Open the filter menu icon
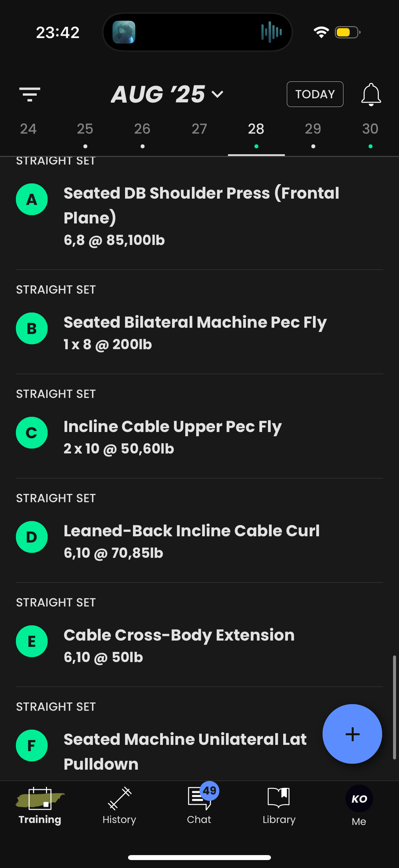The image size is (399, 868). pos(30,94)
